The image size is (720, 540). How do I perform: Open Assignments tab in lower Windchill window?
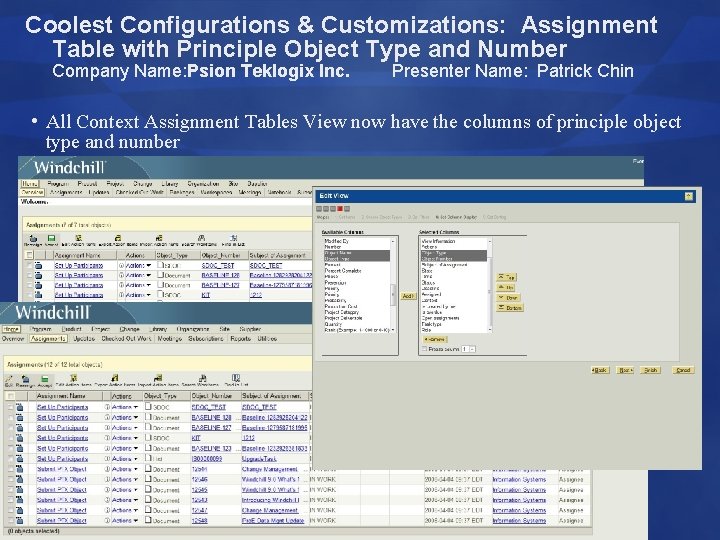[48, 339]
